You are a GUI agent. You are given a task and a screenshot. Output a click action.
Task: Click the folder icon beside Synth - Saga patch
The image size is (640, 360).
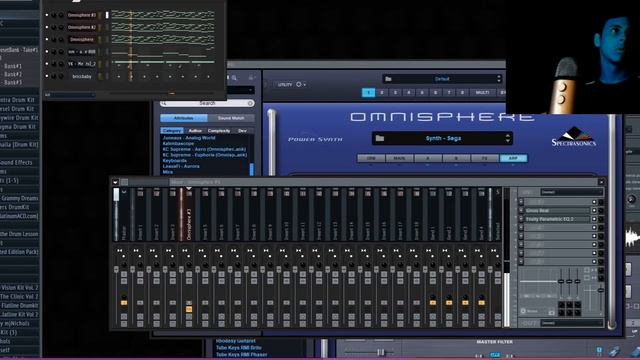tap(380, 138)
